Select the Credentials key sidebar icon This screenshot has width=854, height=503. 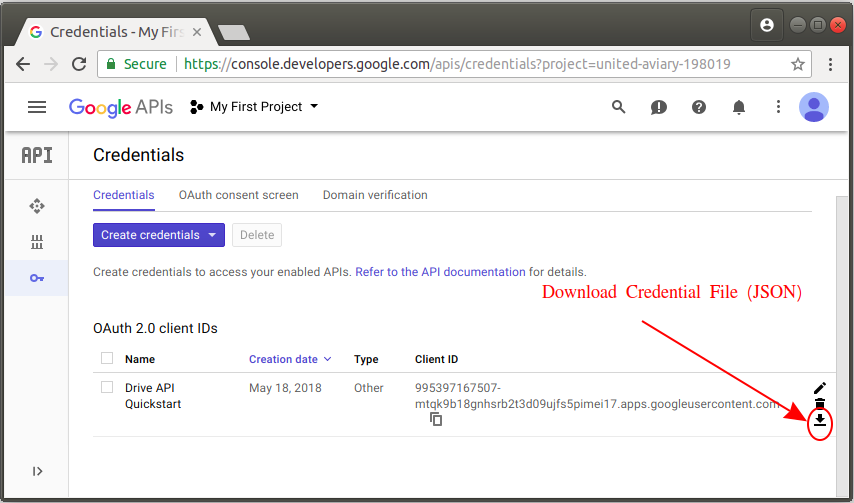tap(36, 278)
